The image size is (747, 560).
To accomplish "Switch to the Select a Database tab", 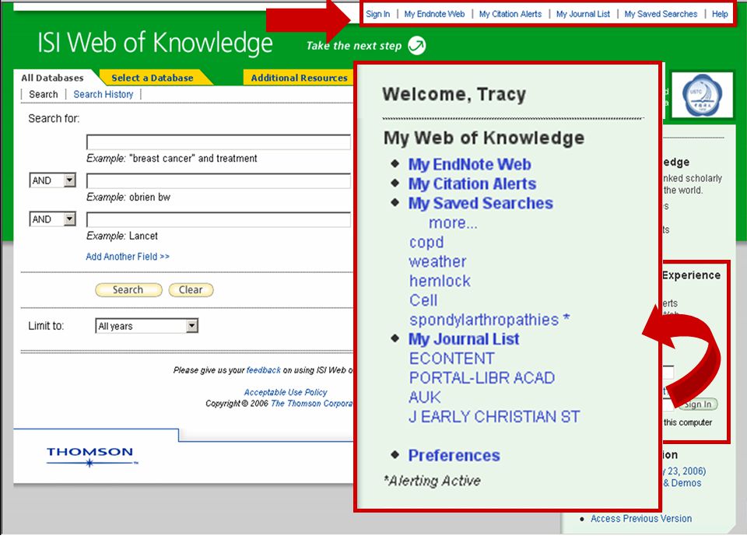I will [153, 78].
